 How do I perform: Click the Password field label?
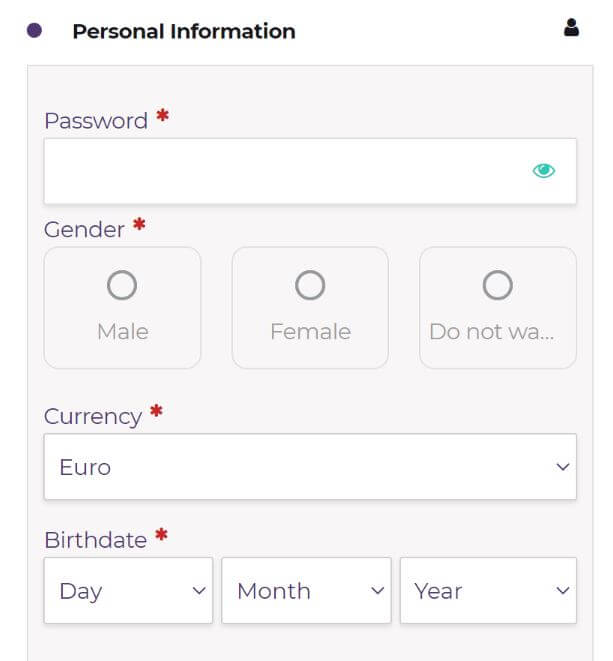[96, 121]
